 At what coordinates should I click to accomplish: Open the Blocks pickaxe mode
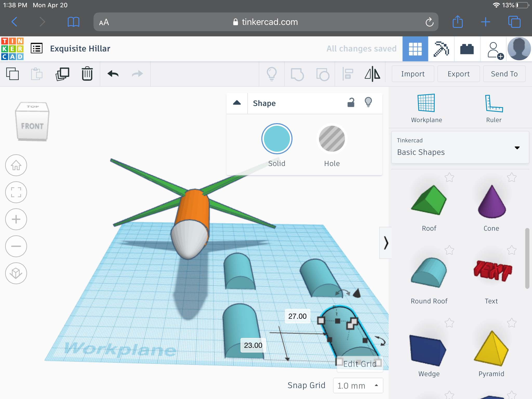441,49
